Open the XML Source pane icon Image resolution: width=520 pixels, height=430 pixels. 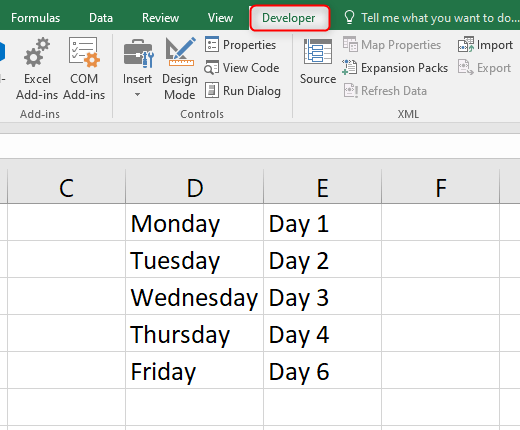pos(318,51)
